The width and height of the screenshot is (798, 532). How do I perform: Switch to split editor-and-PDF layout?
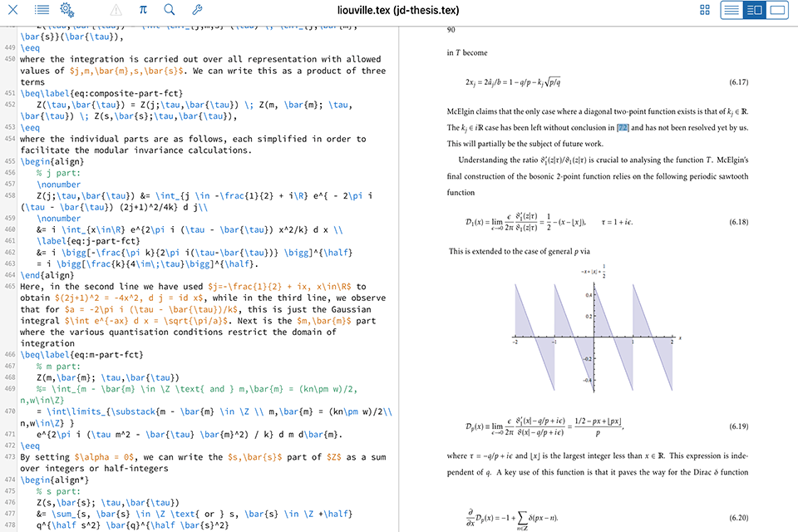point(754,10)
